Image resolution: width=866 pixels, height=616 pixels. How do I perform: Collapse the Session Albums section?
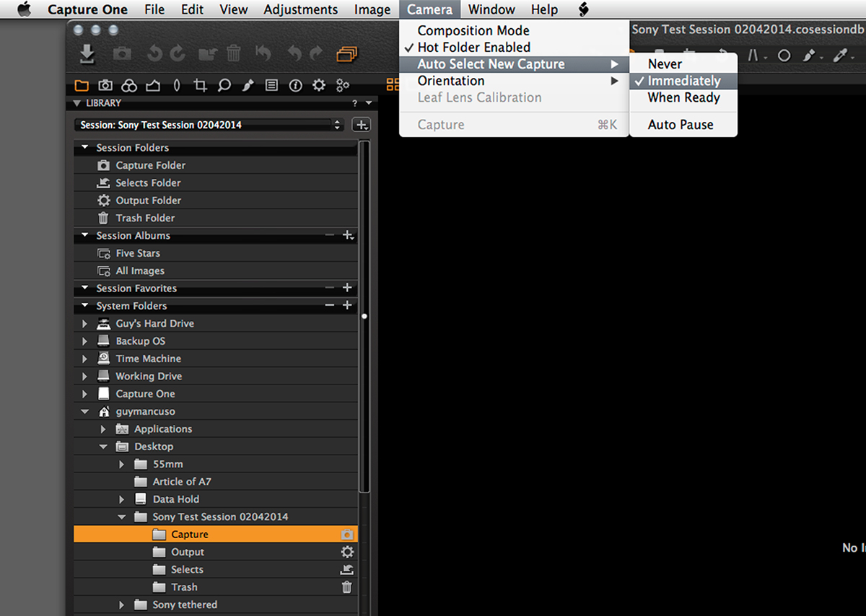(85, 236)
